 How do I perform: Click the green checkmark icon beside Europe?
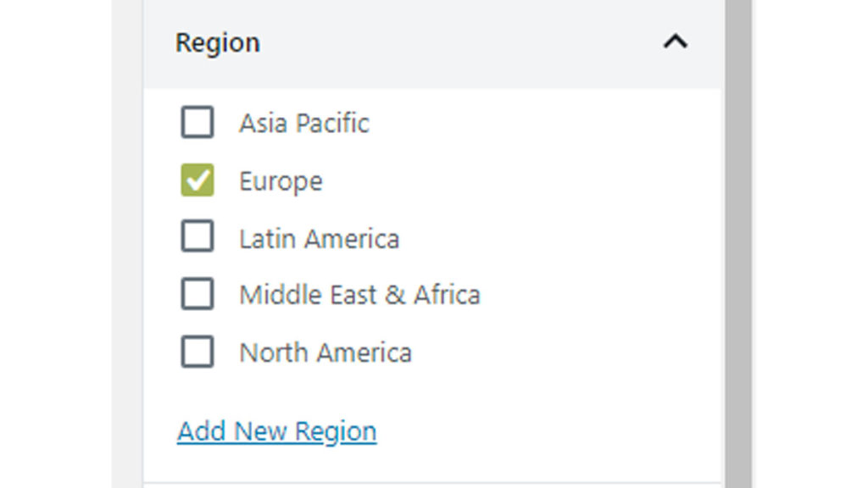click(x=198, y=180)
